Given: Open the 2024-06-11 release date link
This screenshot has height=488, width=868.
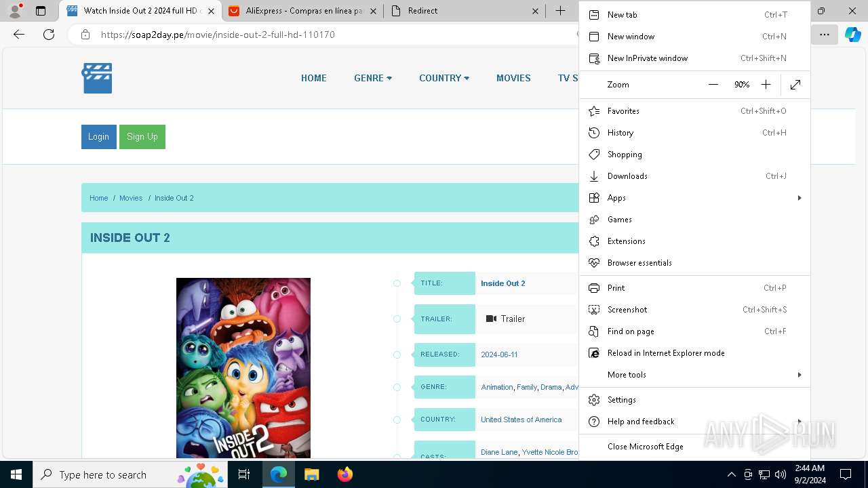Looking at the screenshot, I should click(499, 354).
